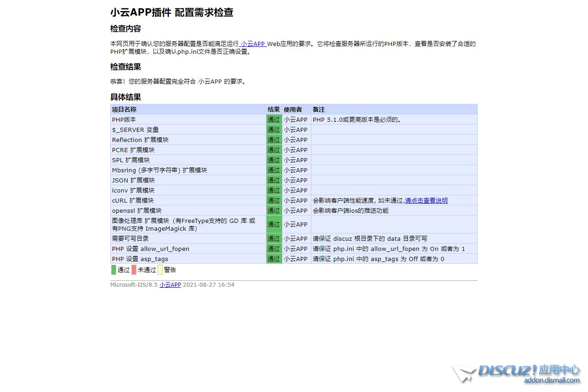Click the green 通过 badge for PHP版本
The width and height of the screenshot is (588, 392).
point(274,119)
